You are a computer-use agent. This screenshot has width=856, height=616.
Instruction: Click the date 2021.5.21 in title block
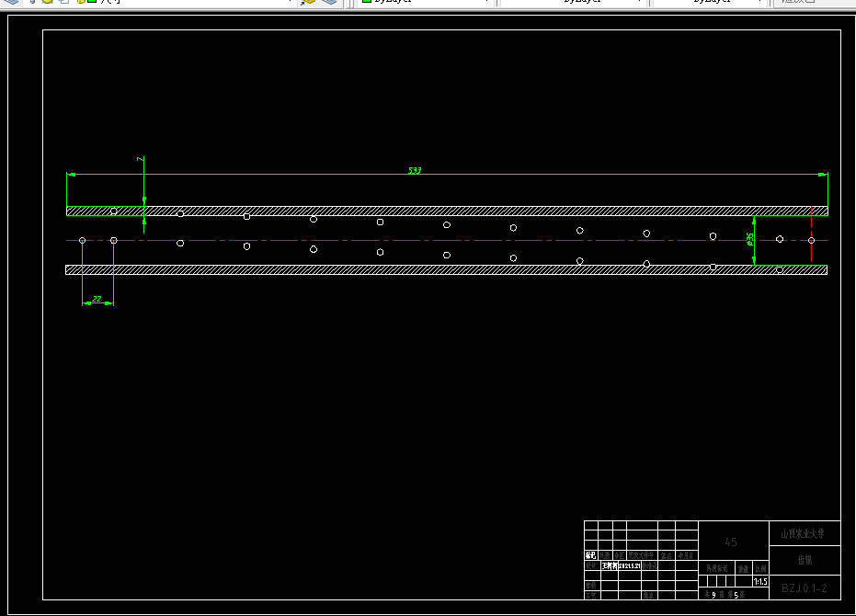630,565
